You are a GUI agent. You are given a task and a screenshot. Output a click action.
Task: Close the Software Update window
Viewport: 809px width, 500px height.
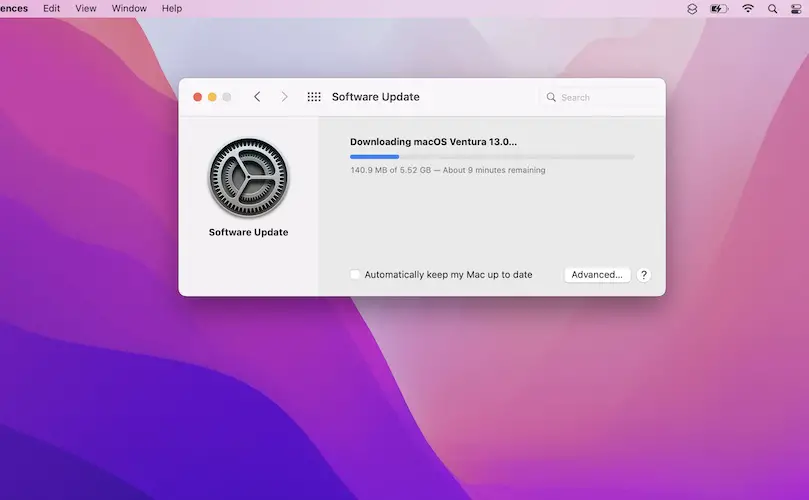[197, 97]
